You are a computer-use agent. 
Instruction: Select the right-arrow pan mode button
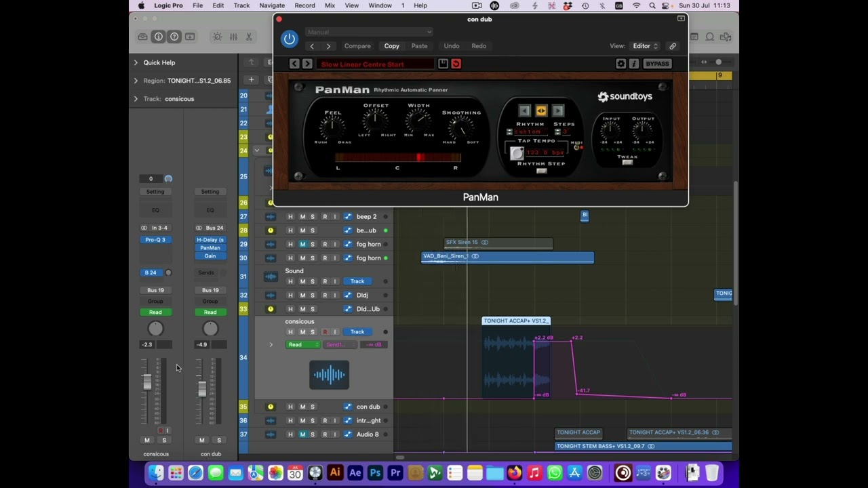point(558,110)
